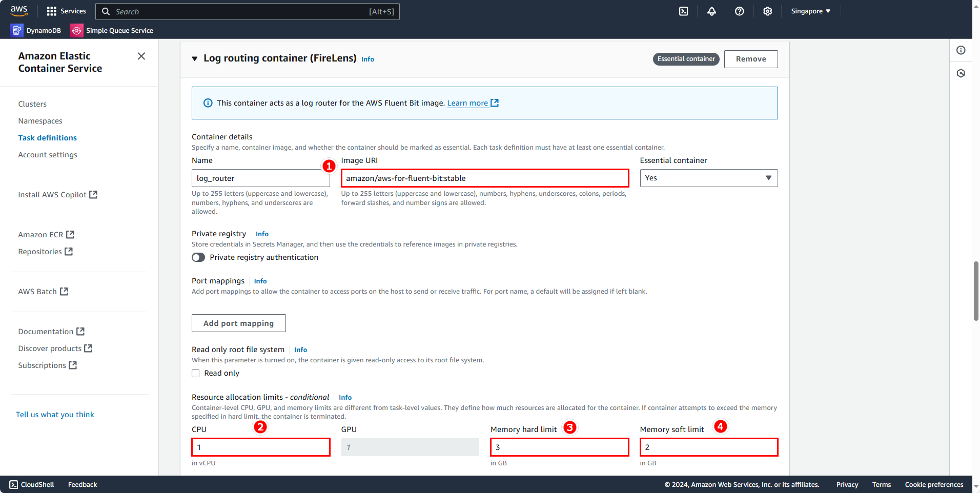Open the notifications bell
This screenshot has height=493, width=980.
711,11
